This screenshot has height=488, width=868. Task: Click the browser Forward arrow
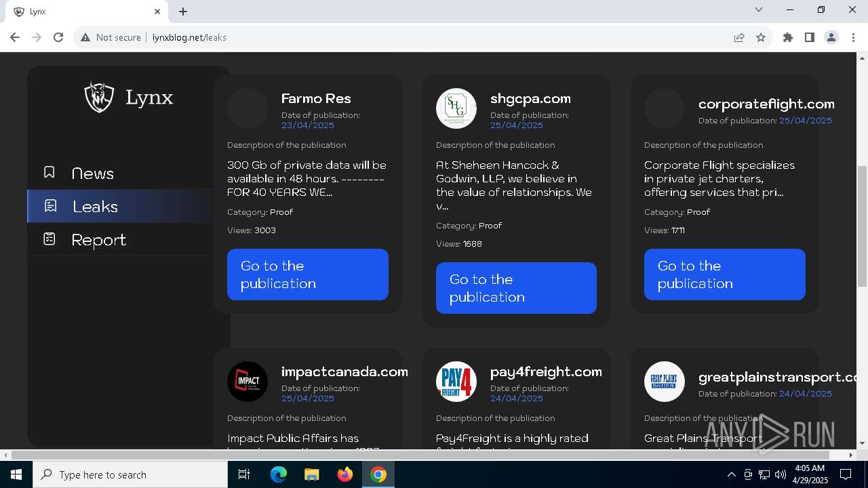pos(37,37)
